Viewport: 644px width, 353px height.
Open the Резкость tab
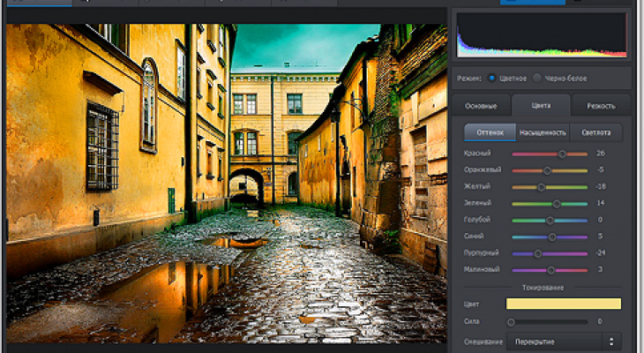point(601,106)
